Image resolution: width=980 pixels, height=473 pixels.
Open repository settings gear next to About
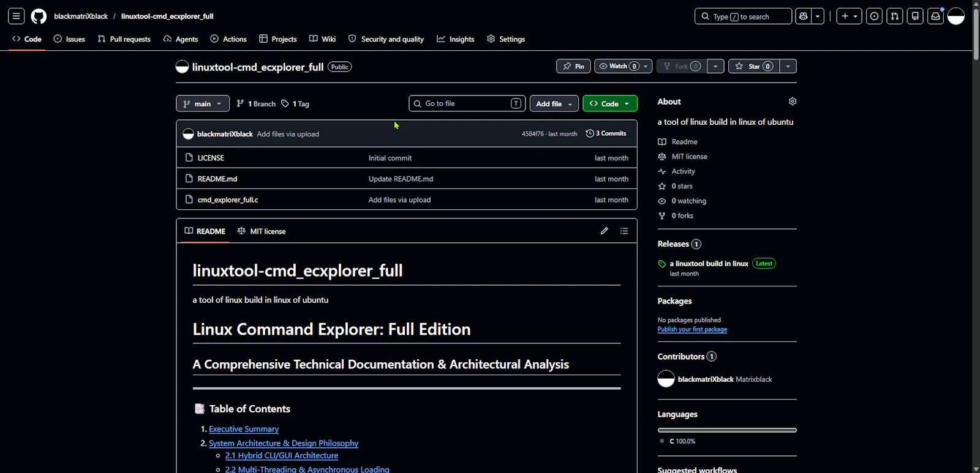[793, 102]
